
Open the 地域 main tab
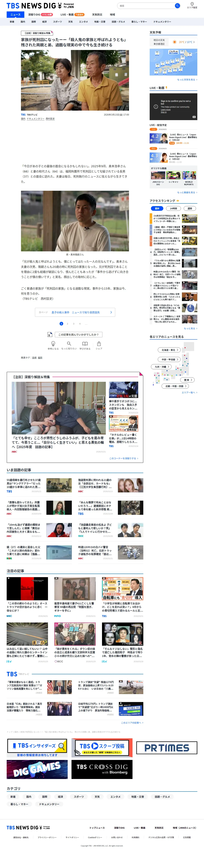pos(112,14)
